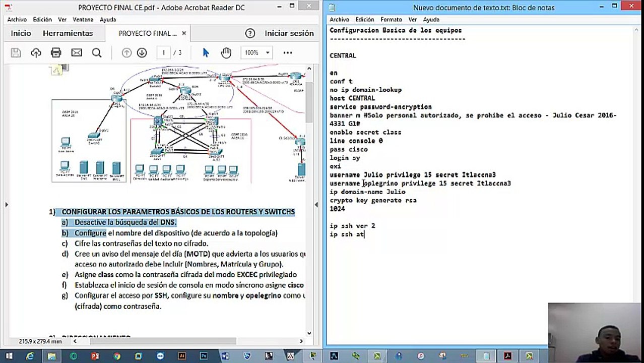Viewport: 644px width, 363px height.
Task: Click Notepad line 'enable secret class'
Action: pos(365,132)
